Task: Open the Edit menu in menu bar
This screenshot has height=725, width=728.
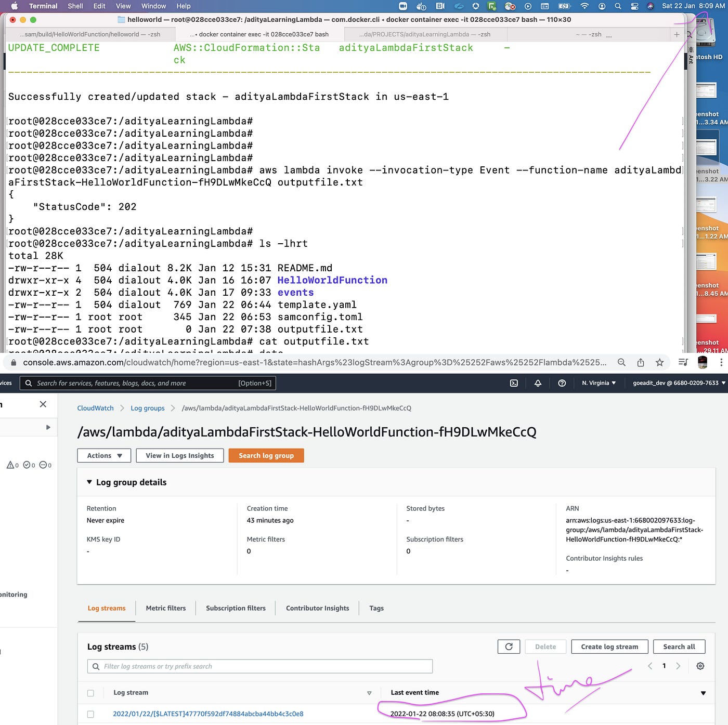Action: click(x=99, y=6)
